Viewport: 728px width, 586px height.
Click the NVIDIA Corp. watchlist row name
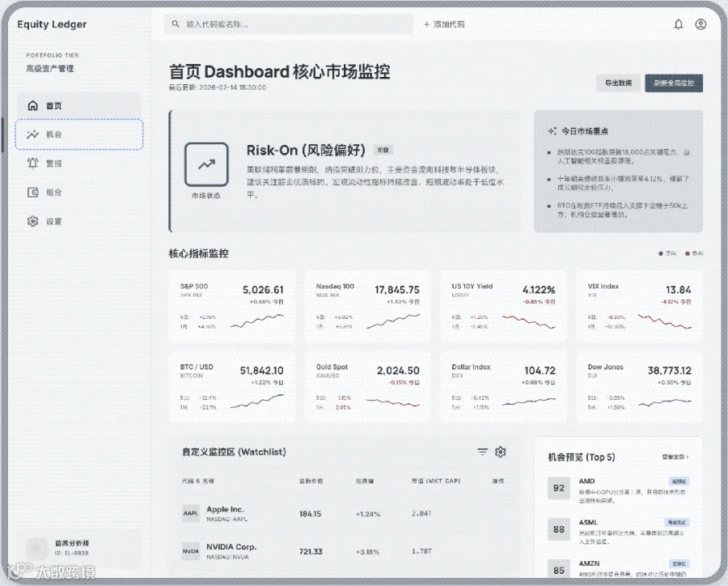tap(231, 547)
